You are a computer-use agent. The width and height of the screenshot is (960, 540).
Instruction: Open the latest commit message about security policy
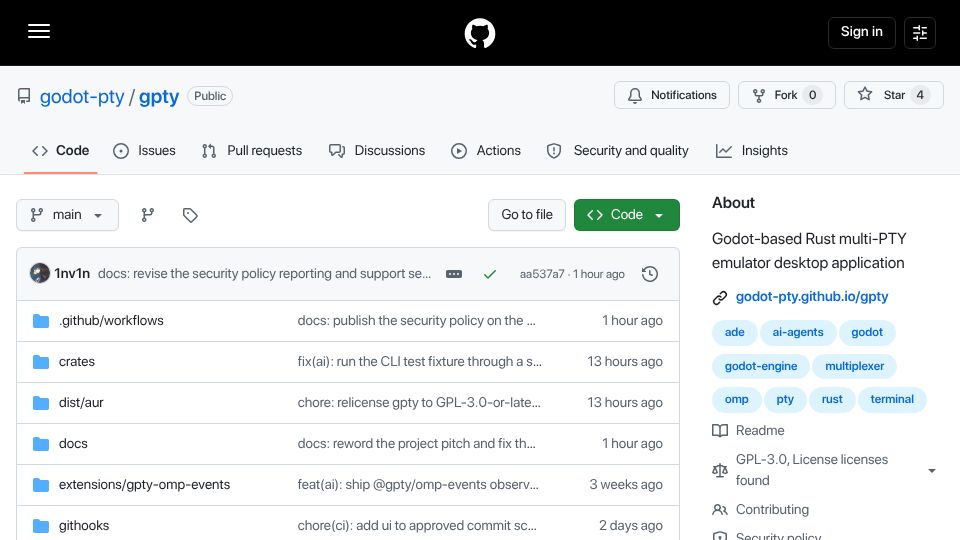[264, 274]
